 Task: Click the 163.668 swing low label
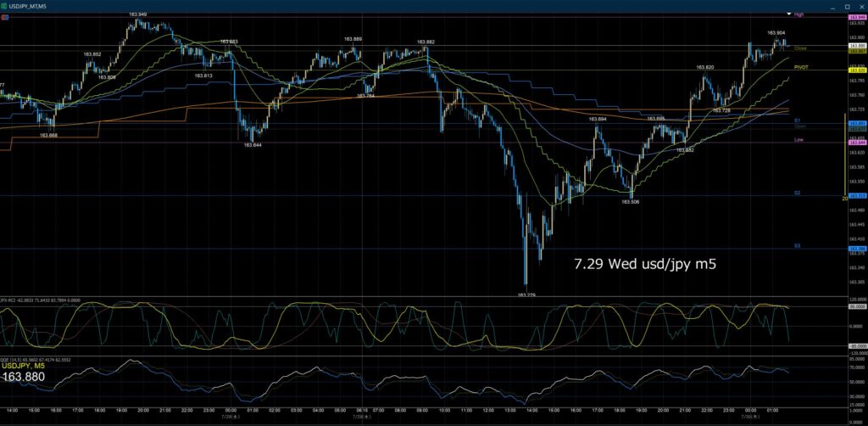pyautogui.click(x=49, y=135)
